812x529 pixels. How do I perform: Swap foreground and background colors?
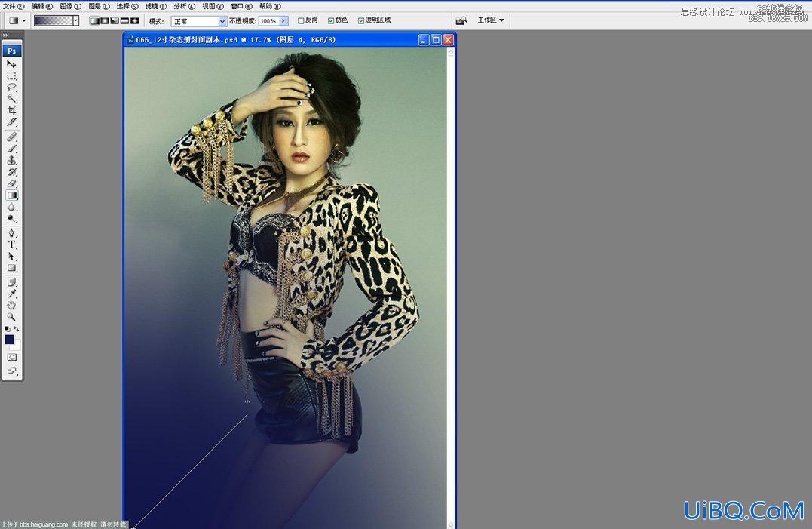pyautogui.click(x=16, y=329)
